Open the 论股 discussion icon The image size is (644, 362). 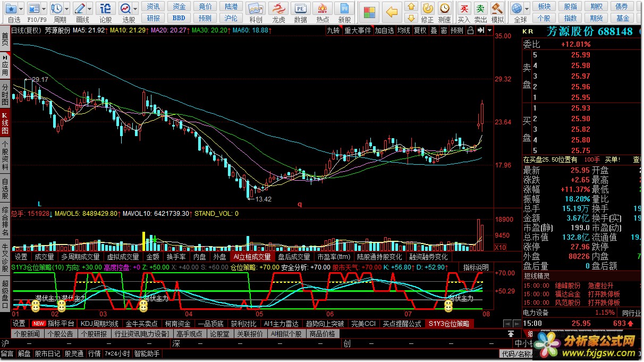[106, 9]
